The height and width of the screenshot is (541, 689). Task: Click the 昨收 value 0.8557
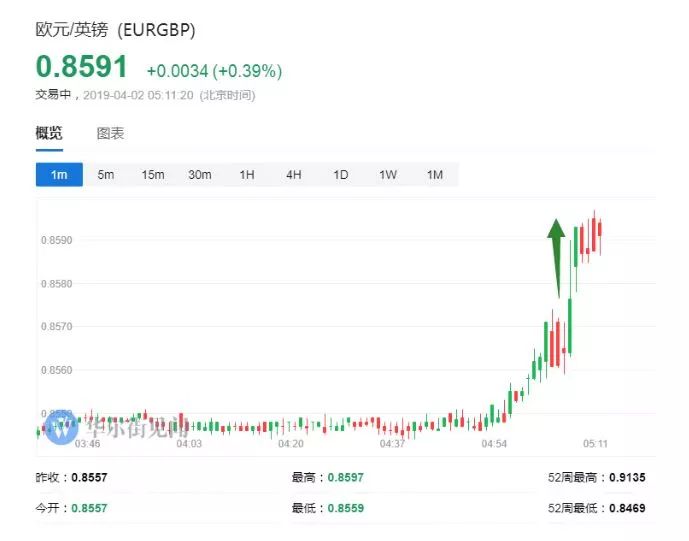pos(89,478)
